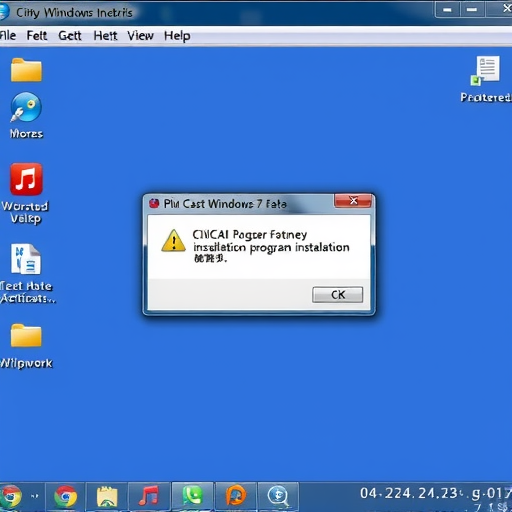The height and width of the screenshot is (512, 512).
Task: Click the Worsted Velep icon label
Action: click(x=25, y=212)
